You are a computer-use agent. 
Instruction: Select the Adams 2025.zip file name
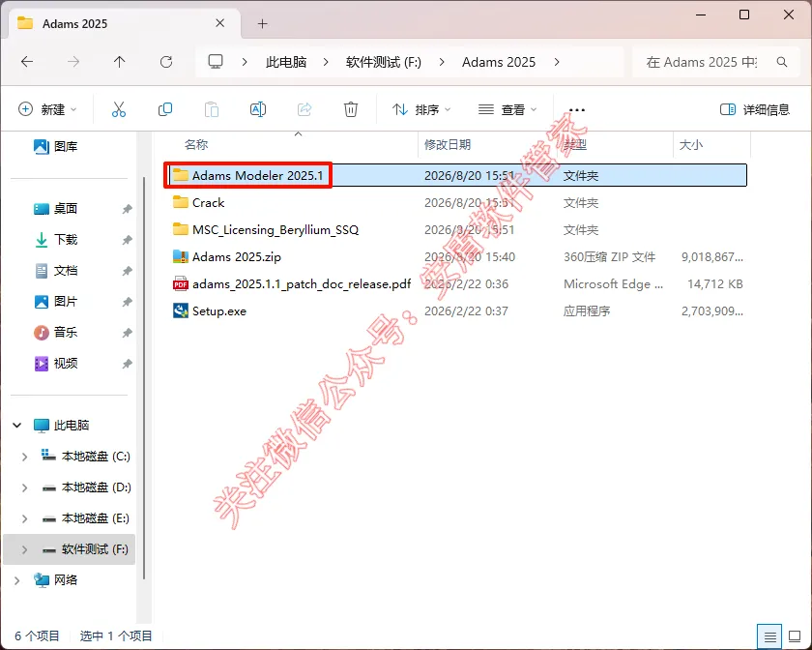click(x=237, y=256)
